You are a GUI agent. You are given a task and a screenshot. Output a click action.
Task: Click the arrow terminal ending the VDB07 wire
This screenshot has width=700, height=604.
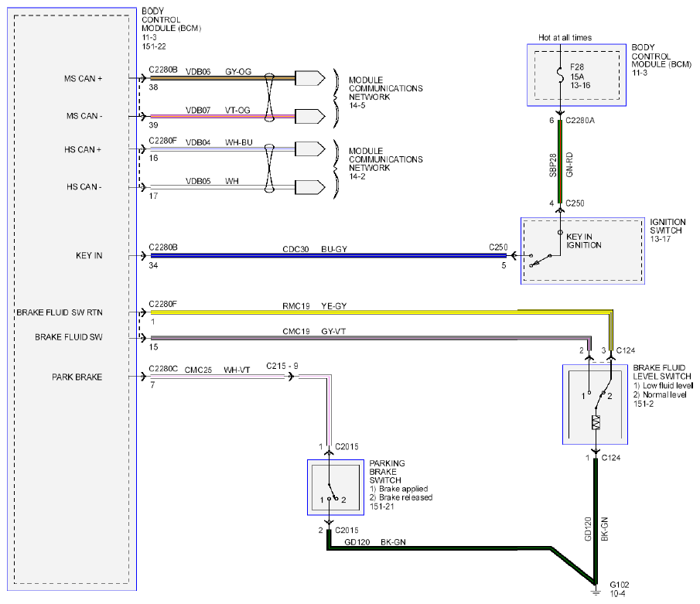click(310, 117)
